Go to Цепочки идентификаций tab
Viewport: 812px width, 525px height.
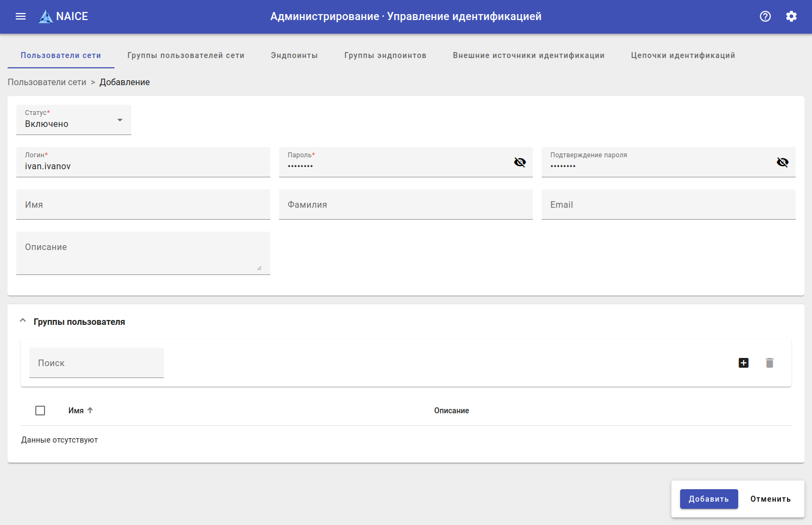tap(683, 55)
